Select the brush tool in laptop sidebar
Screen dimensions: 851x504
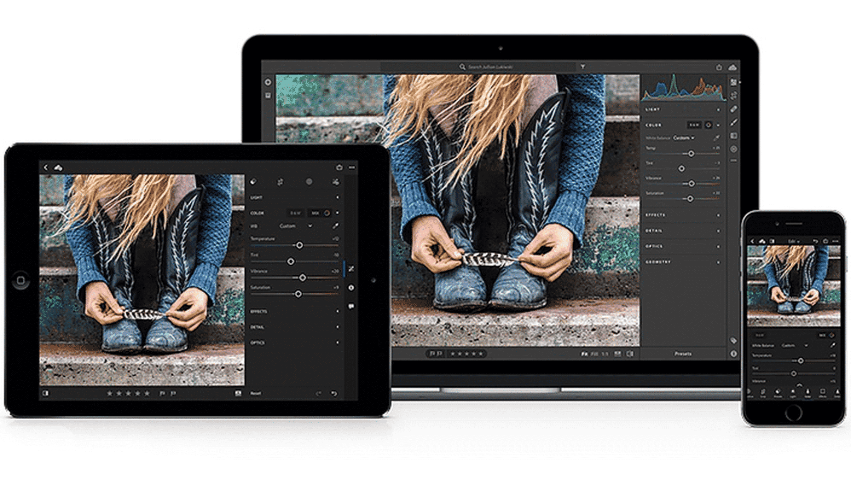(734, 122)
